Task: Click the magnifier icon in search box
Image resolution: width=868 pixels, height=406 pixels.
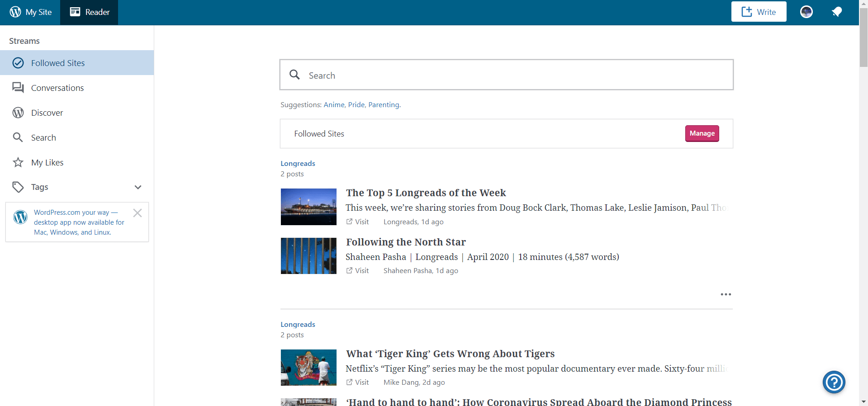Action: [x=294, y=75]
